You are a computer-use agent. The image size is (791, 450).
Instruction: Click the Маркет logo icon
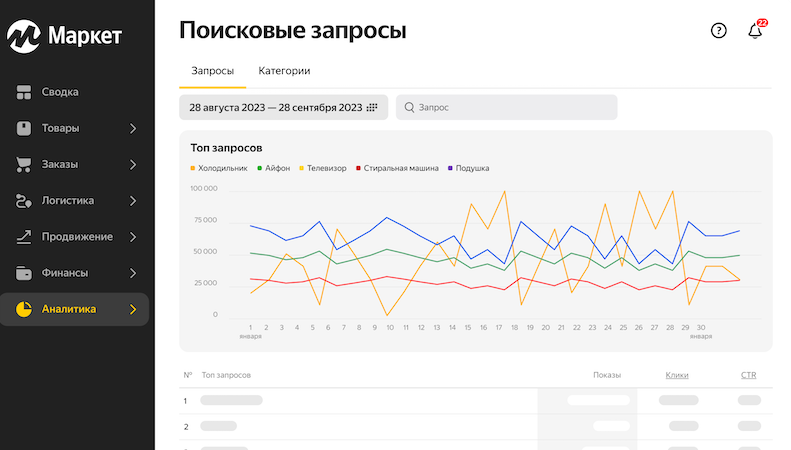(x=22, y=37)
